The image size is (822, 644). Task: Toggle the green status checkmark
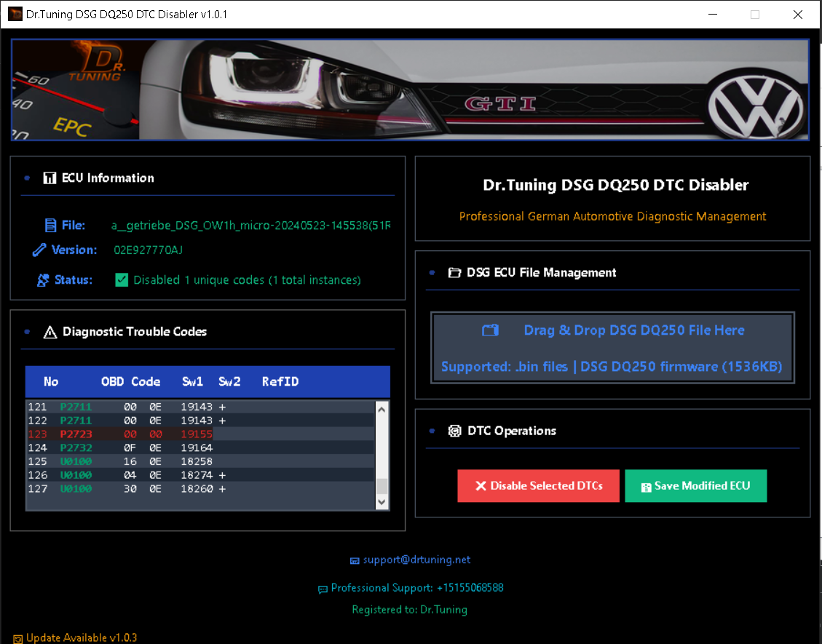click(x=122, y=280)
